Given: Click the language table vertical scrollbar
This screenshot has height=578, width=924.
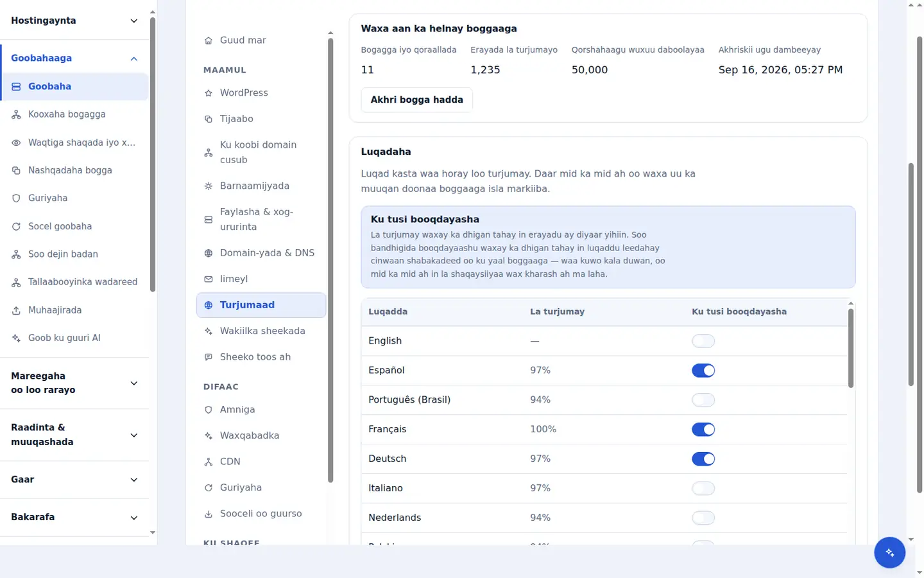Looking at the screenshot, I should point(851,348).
